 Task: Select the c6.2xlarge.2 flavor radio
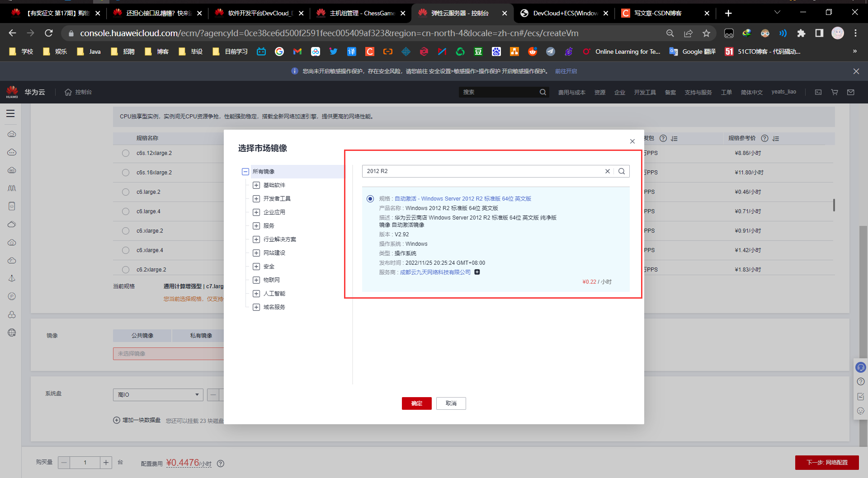126,270
